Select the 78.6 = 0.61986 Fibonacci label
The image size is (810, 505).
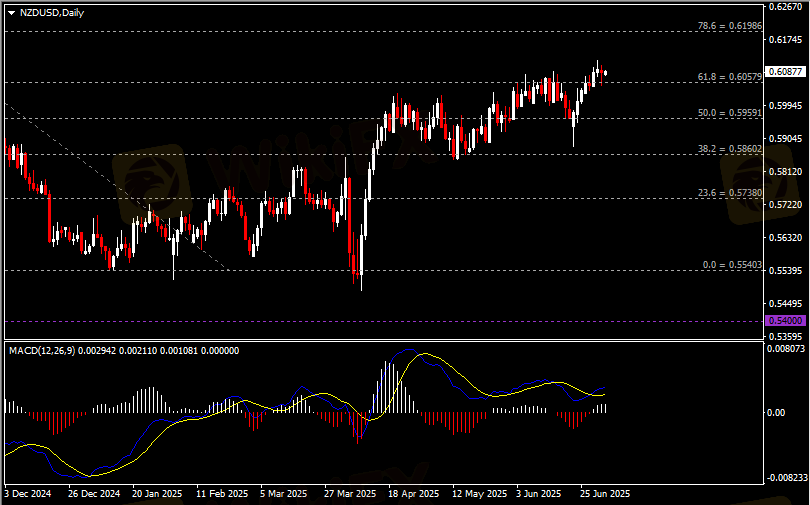(x=729, y=25)
